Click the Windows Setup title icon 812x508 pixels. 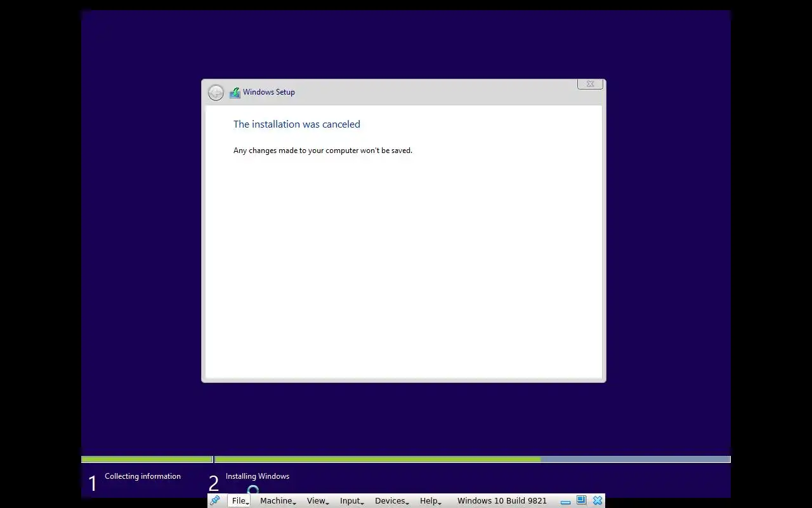235,93
